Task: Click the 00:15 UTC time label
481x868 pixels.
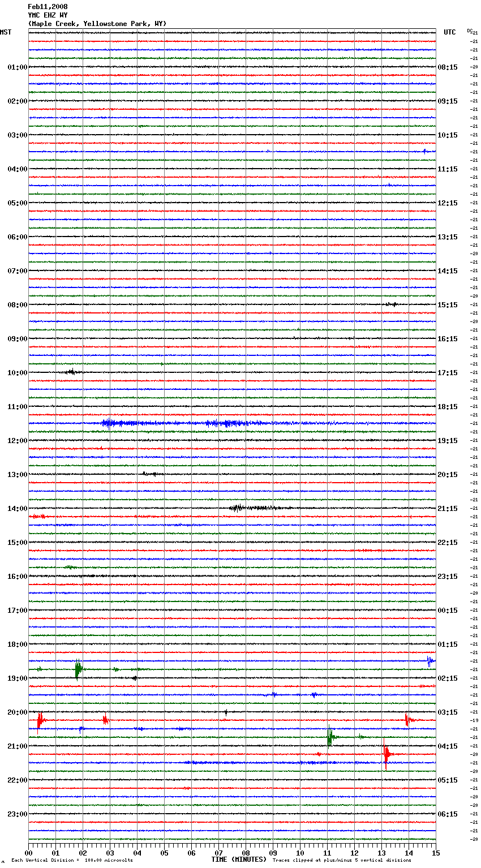Action: point(448,611)
